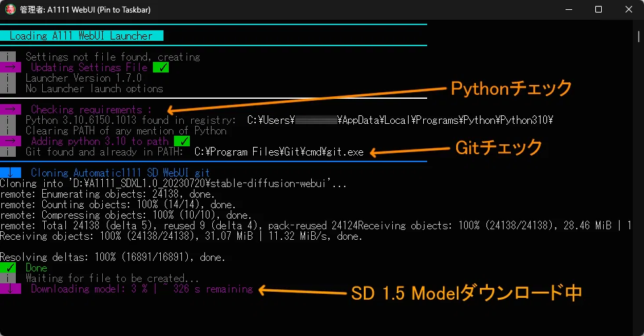Click 'Receiving objects' line showing 31.07 MiB
Screen dimensions: 644x336
181,237
